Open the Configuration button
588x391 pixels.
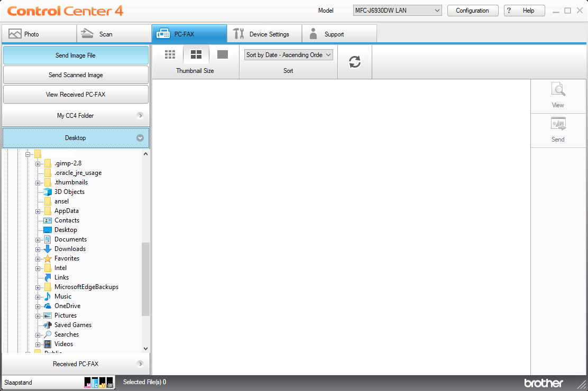coord(473,11)
